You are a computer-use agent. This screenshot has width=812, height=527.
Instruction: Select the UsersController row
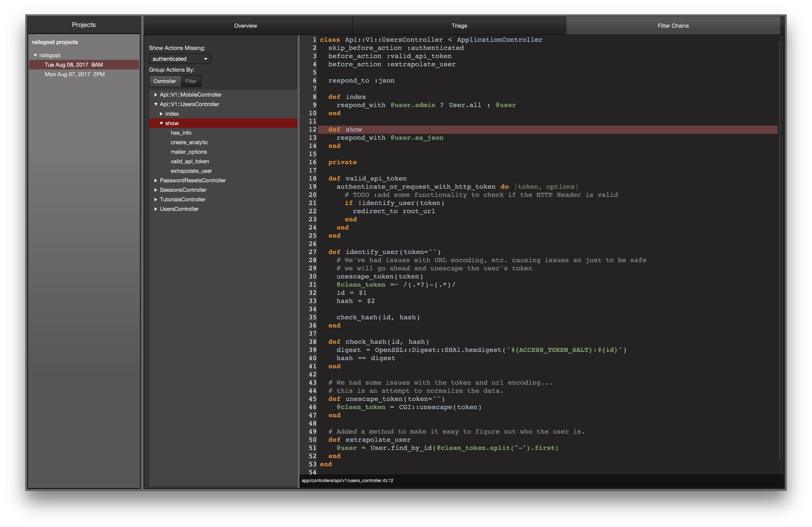tap(223, 209)
